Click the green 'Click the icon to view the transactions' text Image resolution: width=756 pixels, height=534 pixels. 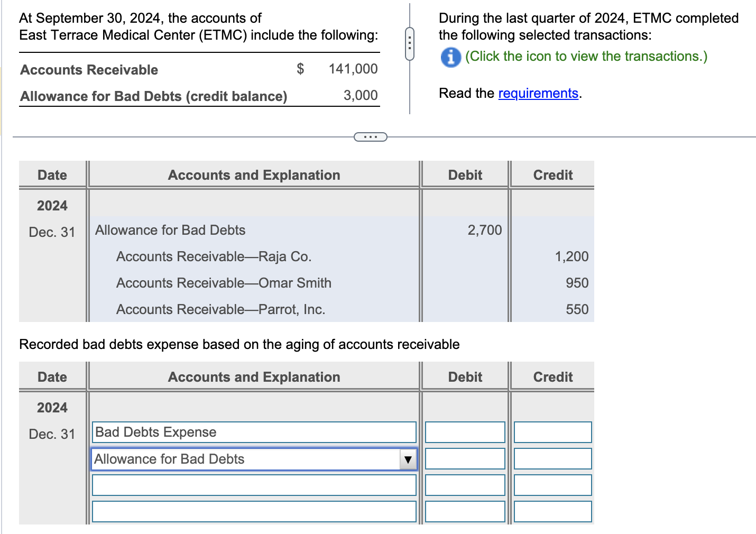tap(586, 56)
